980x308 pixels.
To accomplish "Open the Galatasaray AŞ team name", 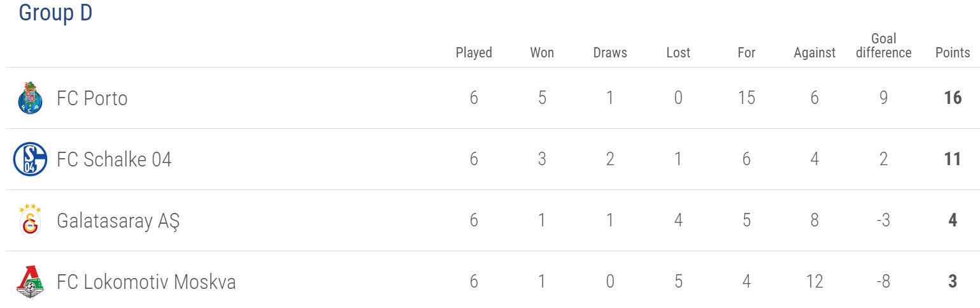I will coord(118,221).
